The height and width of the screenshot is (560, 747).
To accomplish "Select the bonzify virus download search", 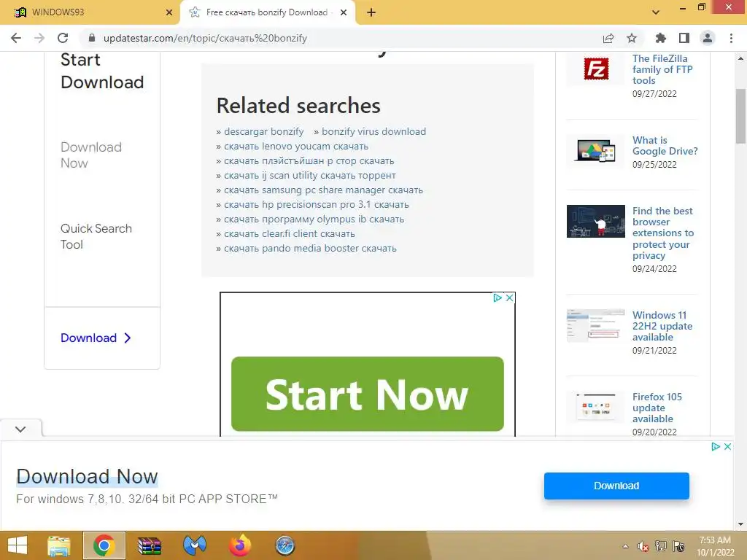I will pos(373,131).
